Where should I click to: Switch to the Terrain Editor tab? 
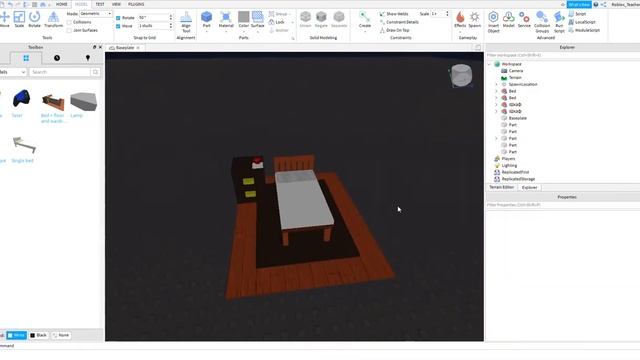[502, 187]
